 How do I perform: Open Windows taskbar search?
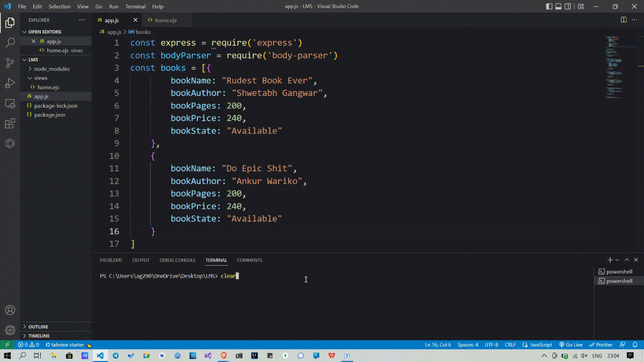(23, 356)
